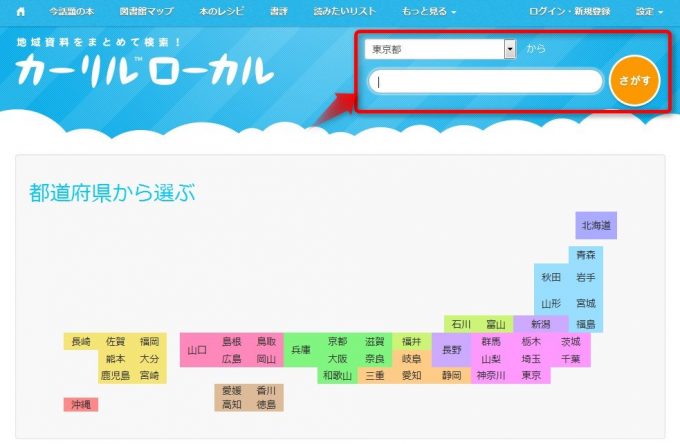
Task: Select 大分 on the prefecture map
Action: click(150, 359)
